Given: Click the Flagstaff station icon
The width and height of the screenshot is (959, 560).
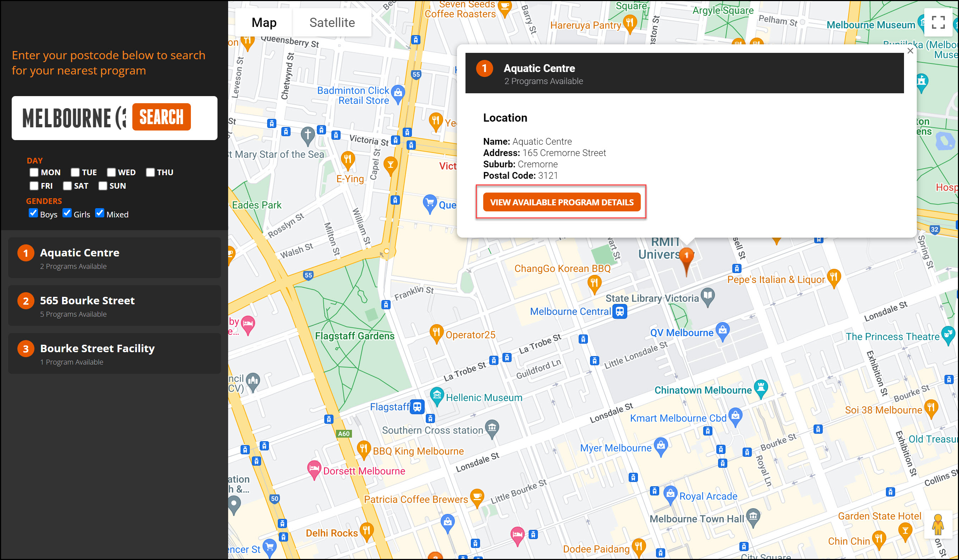Looking at the screenshot, I should tap(417, 407).
